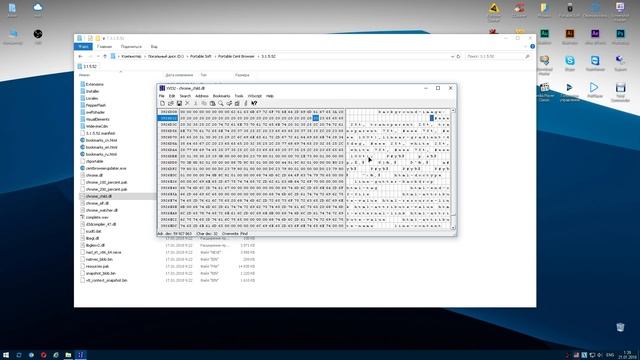This screenshot has height=360, width=640.
Task: Click Explorer help question icon
Action: (x=532, y=47)
